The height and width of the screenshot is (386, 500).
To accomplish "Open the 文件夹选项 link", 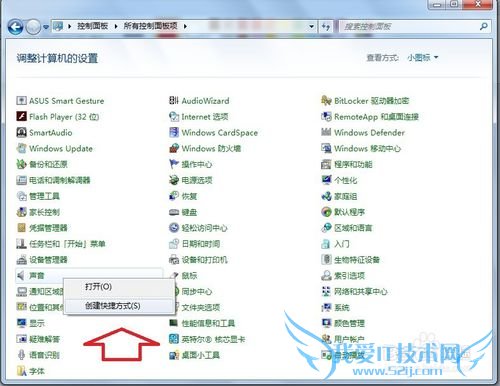I will [201, 307].
